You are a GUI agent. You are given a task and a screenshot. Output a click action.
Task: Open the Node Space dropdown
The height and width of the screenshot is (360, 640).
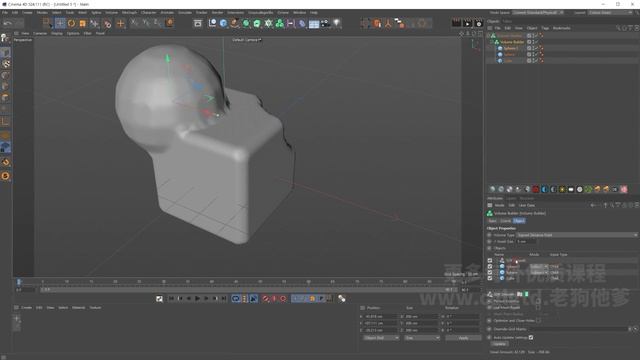click(538, 13)
